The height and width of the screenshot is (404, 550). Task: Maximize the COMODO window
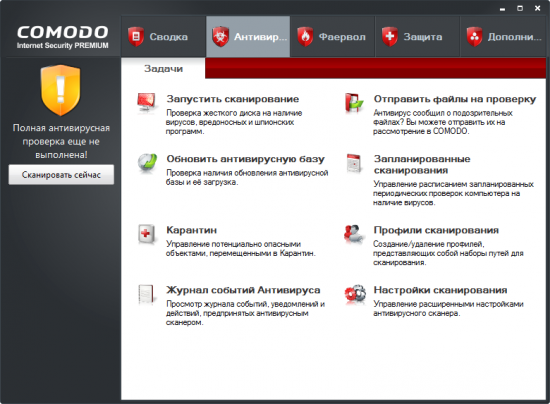pyautogui.click(x=520, y=8)
